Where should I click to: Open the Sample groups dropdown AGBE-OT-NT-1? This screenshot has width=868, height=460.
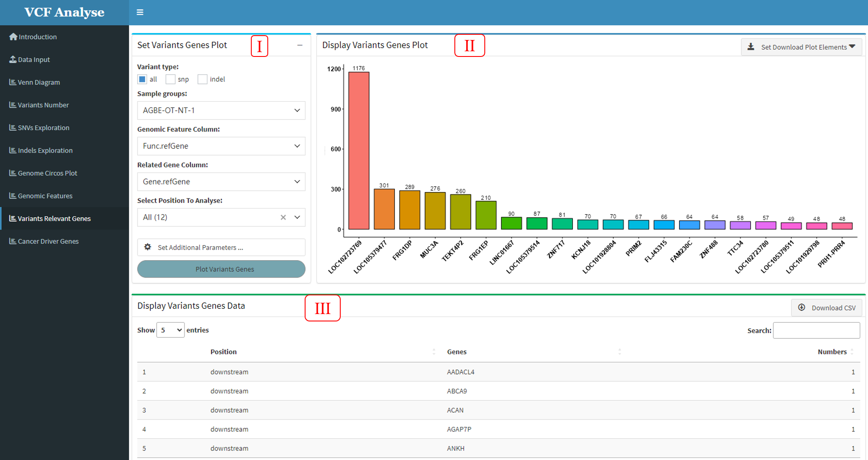[x=221, y=110]
